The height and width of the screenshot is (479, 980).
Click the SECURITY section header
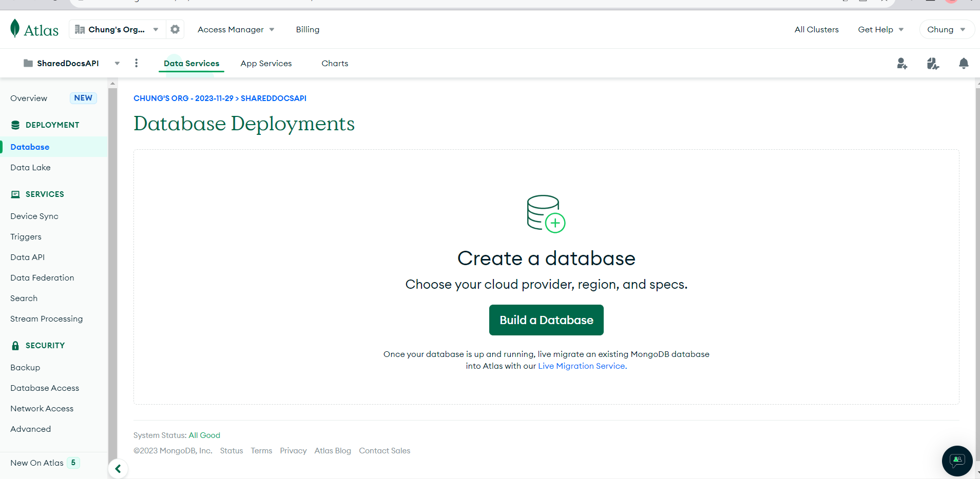tap(38, 346)
